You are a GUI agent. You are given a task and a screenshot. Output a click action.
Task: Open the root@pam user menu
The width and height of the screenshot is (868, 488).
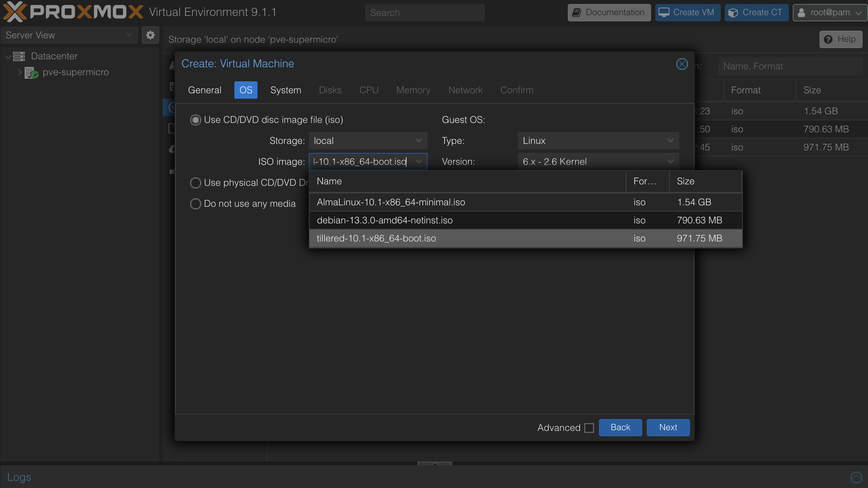coord(830,13)
